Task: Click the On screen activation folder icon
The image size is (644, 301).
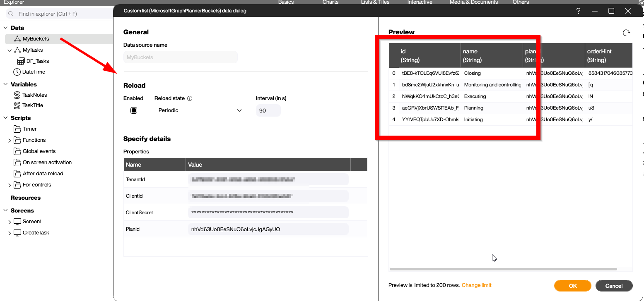Action: point(17,162)
